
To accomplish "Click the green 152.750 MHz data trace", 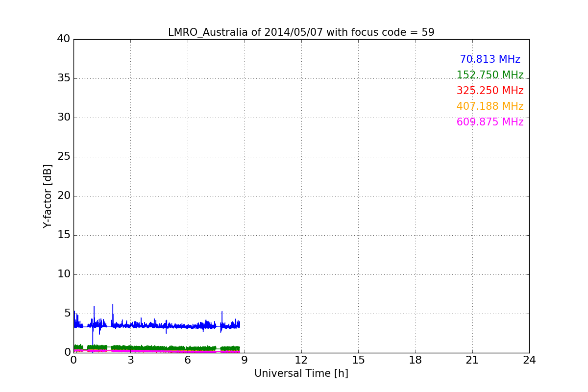I will [157, 348].
